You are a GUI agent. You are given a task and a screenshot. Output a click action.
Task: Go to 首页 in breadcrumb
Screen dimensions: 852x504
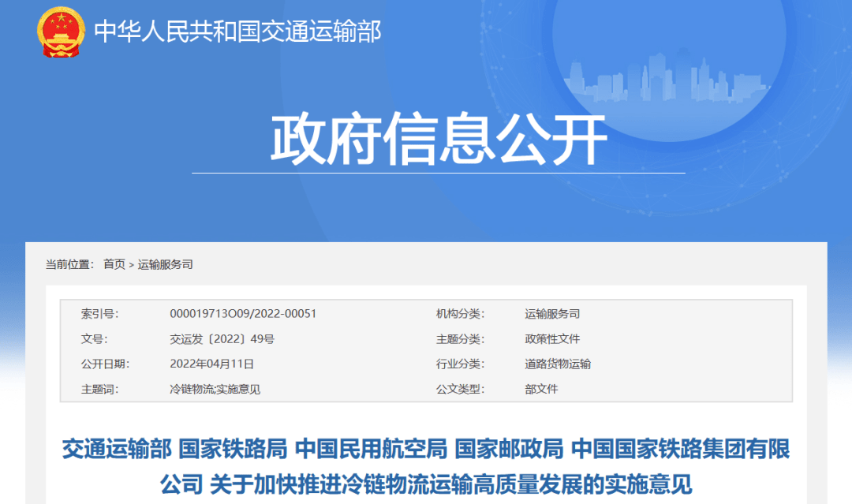coord(114,264)
